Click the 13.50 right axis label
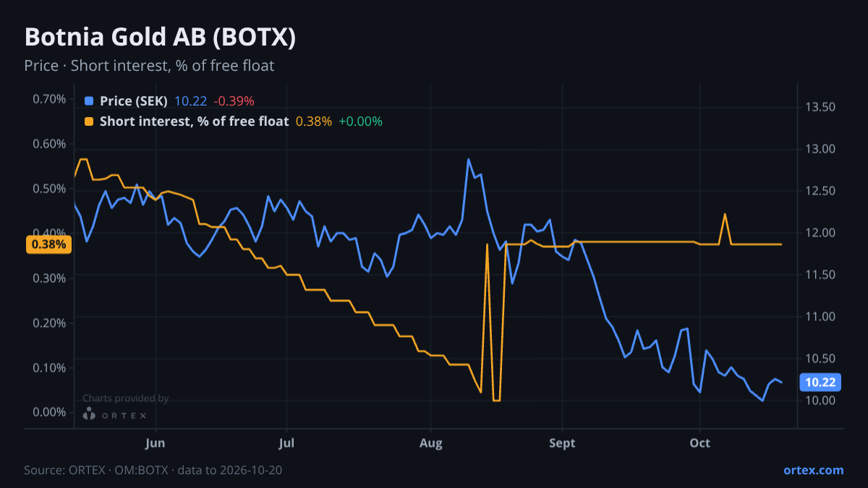Image resolution: width=868 pixels, height=488 pixels. coord(820,107)
